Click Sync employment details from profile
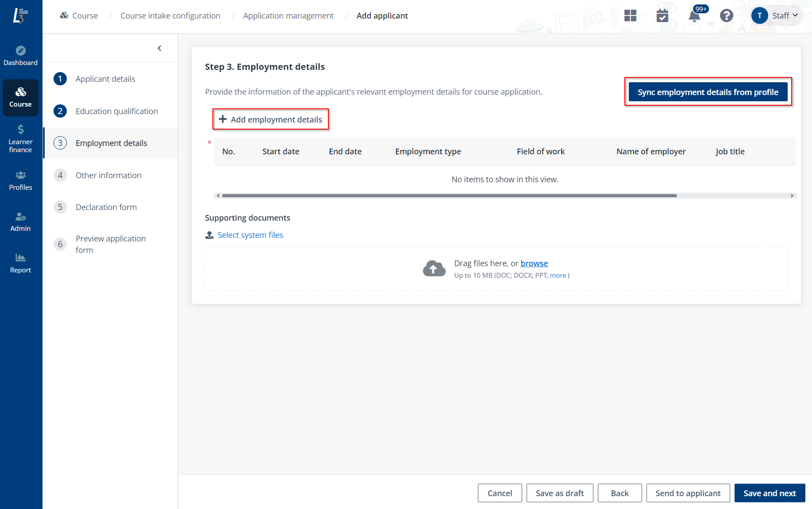 click(x=708, y=92)
